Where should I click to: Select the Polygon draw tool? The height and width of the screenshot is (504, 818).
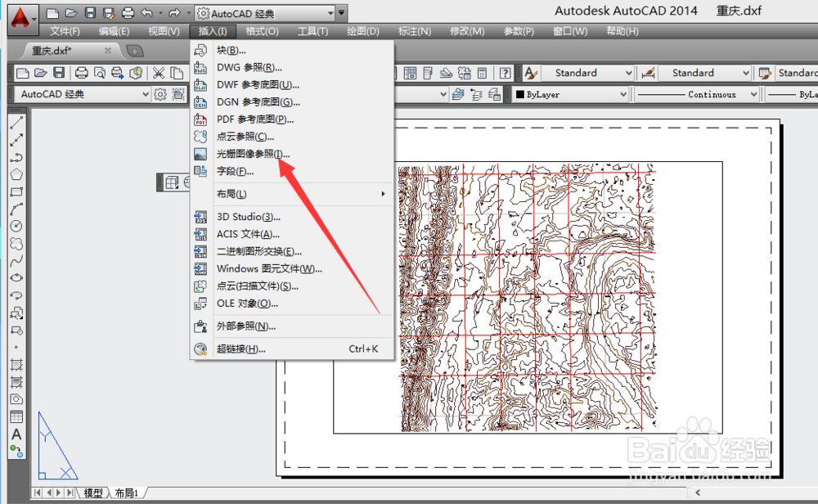[16, 174]
